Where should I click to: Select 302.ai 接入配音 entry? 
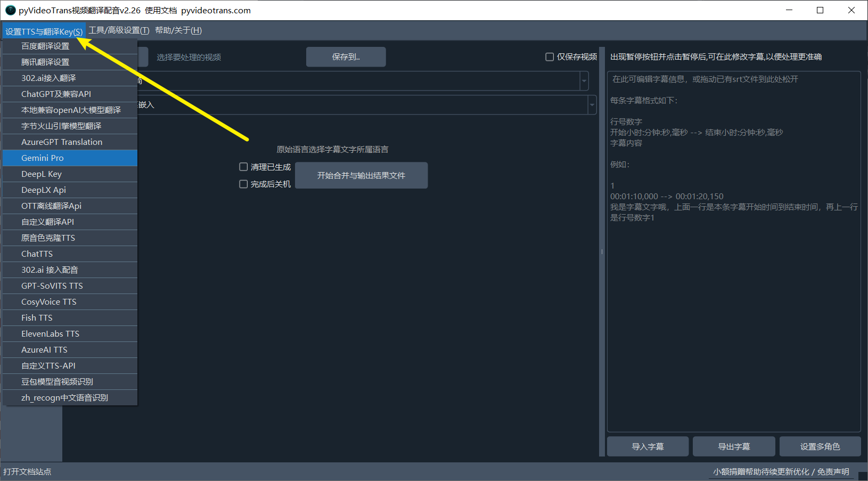click(x=70, y=270)
